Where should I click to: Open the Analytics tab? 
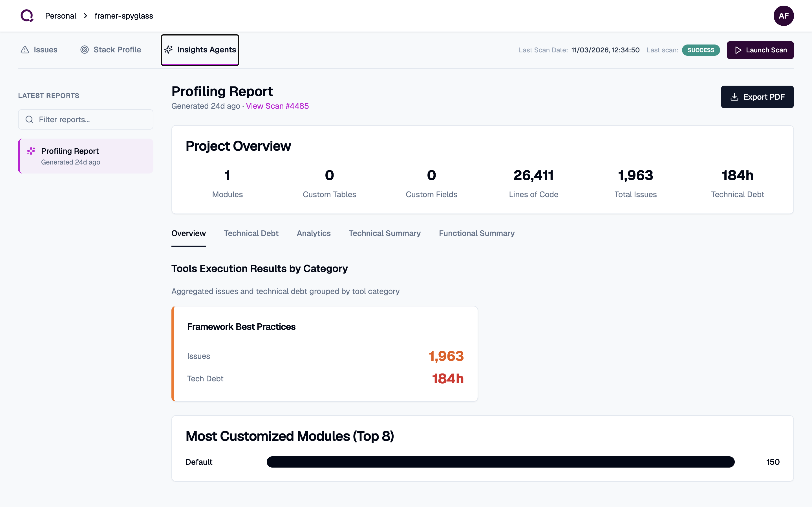314,234
